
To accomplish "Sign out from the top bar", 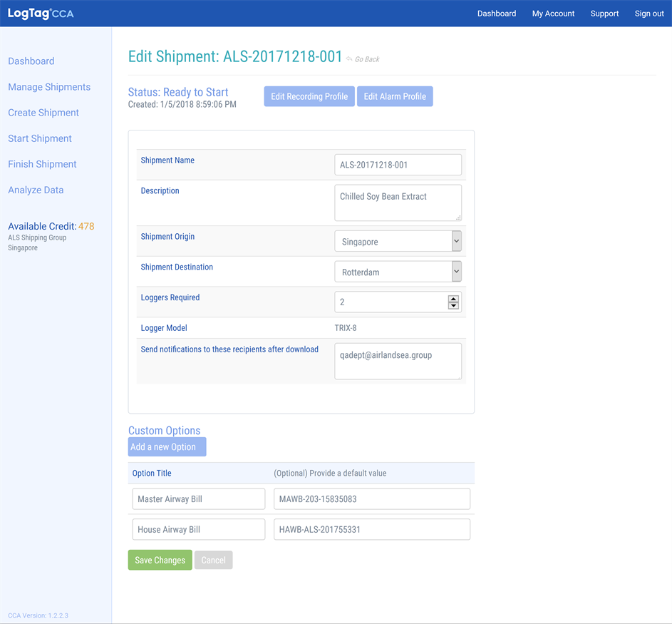I will pyautogui.click(x=649, y=14).
